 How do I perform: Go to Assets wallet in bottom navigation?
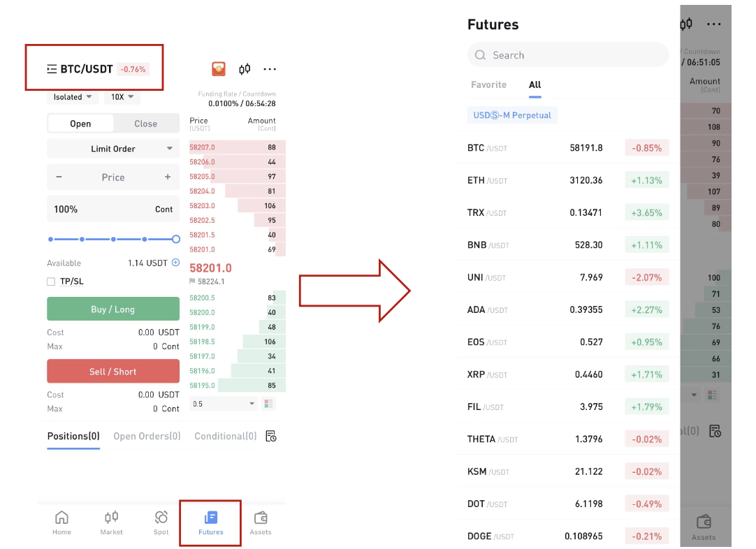tap(261, 523)
